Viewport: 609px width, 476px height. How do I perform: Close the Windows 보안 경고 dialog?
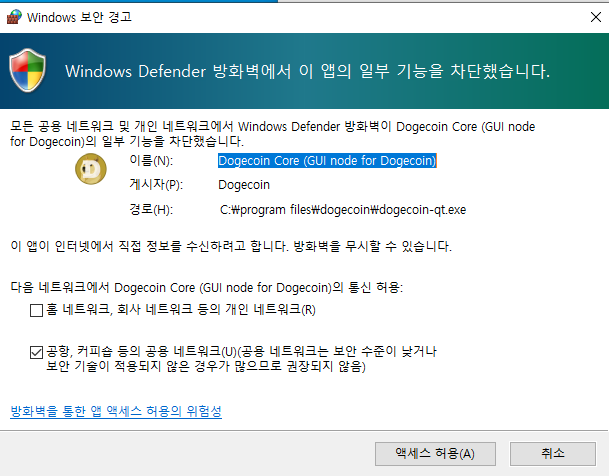point(595,17)
